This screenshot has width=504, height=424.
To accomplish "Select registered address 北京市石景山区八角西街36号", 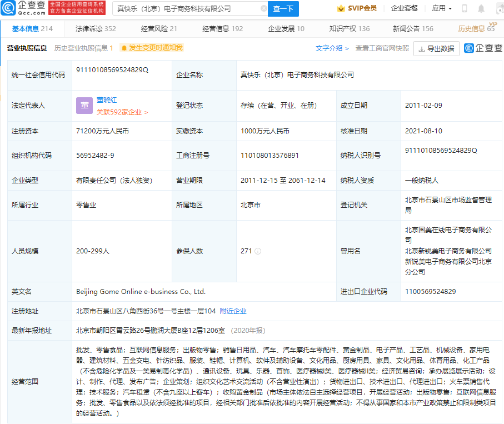I will 146,311.
